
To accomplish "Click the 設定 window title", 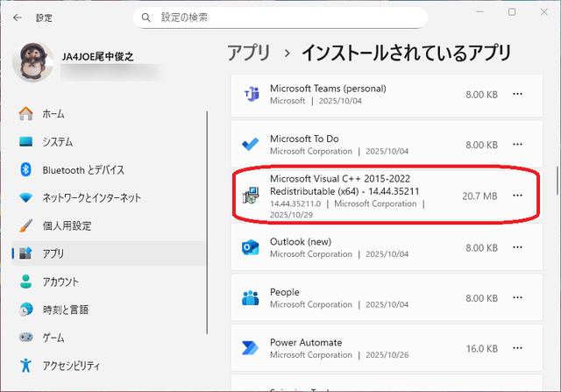I will [44, 18].
